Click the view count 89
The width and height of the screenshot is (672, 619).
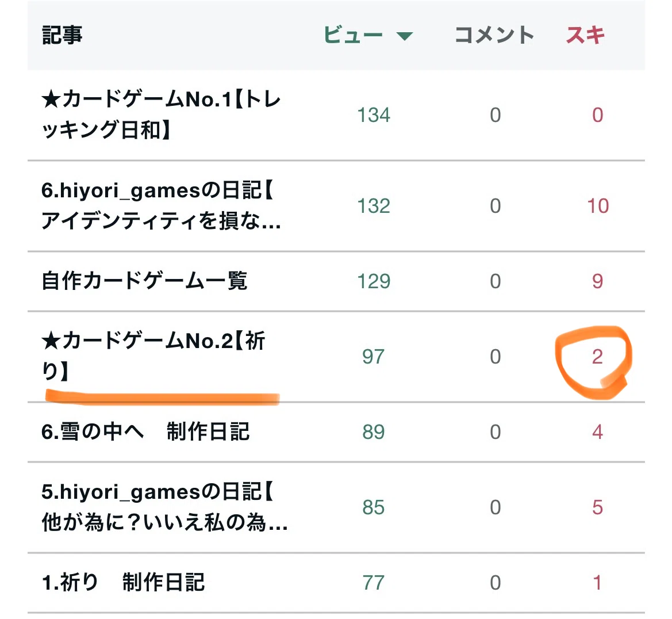pos(373,433)
